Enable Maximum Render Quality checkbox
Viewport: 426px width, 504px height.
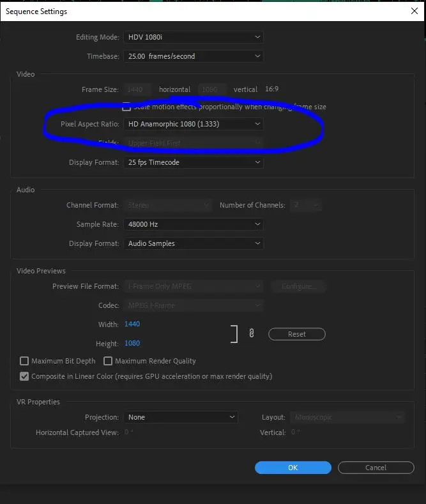[108, 361]
